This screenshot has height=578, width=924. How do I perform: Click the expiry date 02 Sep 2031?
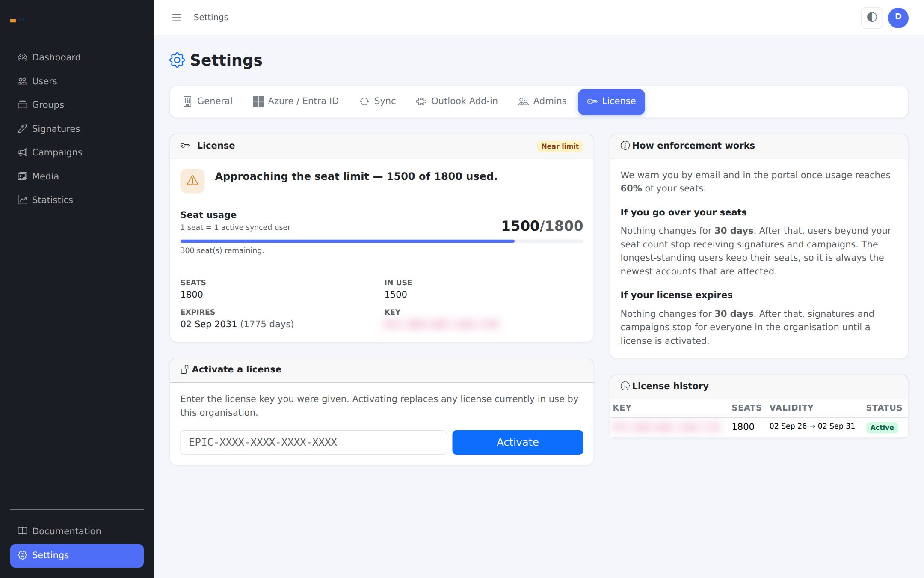click(x=209, y=324)
